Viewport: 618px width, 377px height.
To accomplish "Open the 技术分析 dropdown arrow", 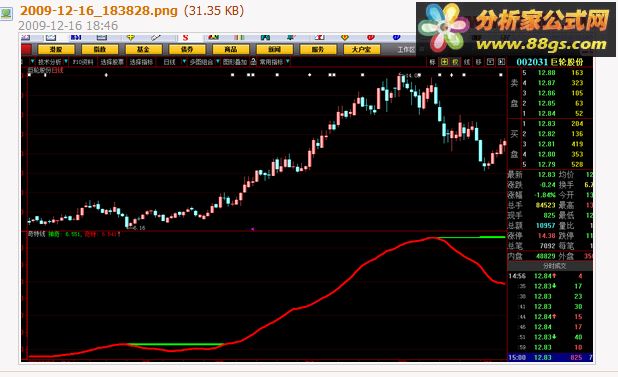I will pos(65,61).
